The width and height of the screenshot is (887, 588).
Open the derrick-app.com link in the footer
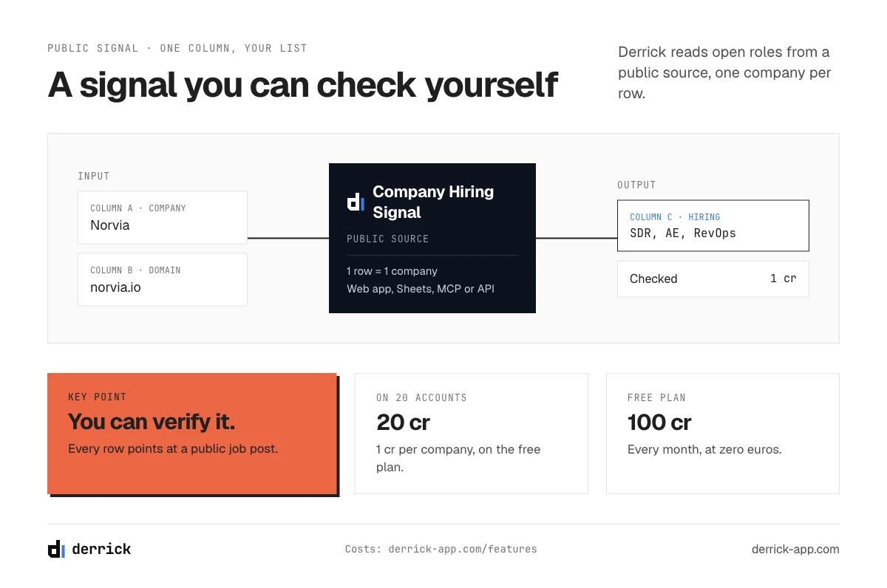click(795, 549)
